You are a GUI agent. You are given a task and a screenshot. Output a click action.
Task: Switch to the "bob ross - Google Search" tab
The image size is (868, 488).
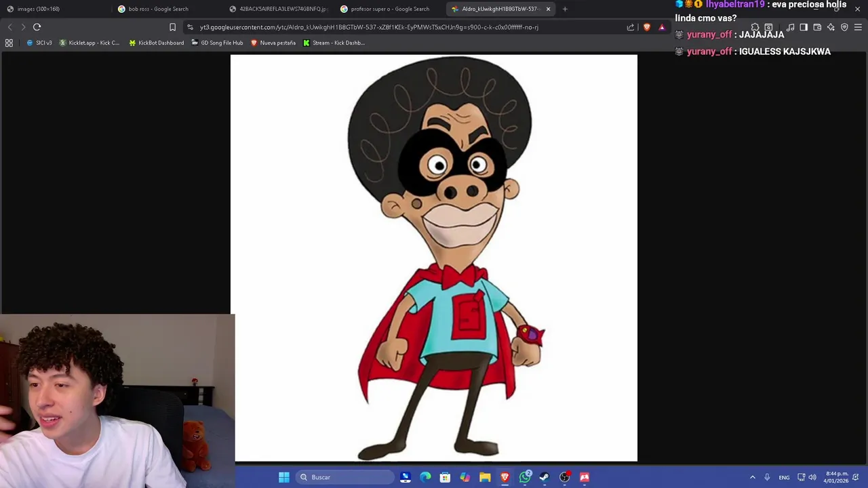(x=166, y=9)
